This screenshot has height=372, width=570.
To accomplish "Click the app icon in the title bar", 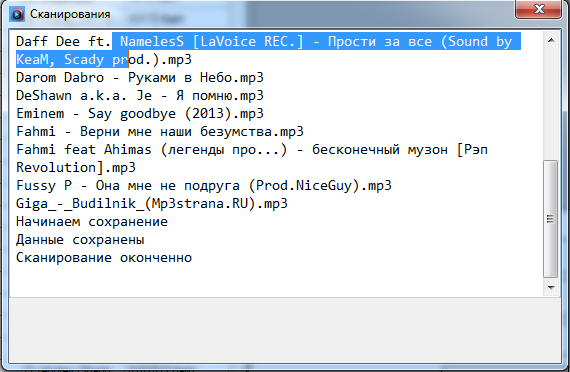I will 17,14.
